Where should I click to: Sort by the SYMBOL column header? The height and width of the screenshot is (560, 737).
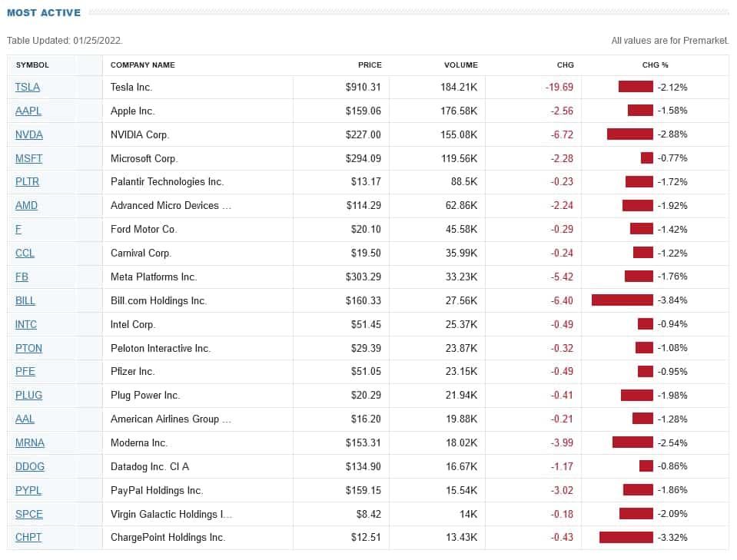[32, 65]
